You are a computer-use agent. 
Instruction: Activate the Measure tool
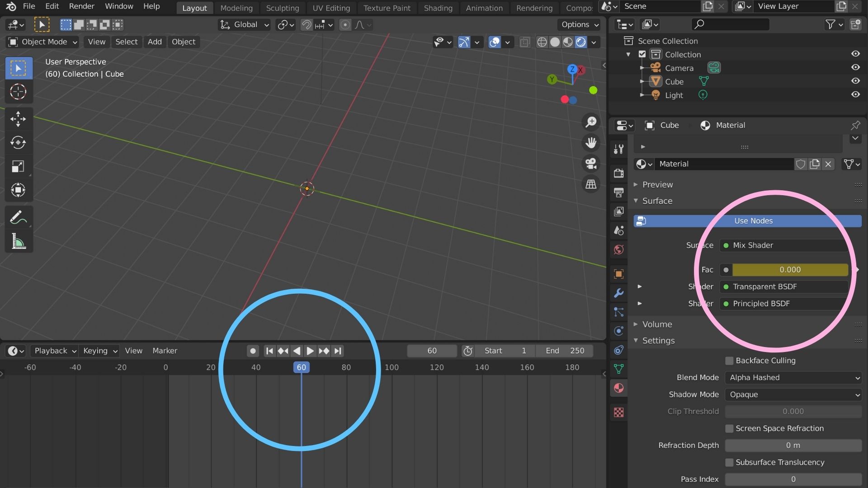[x=18, y=240]
